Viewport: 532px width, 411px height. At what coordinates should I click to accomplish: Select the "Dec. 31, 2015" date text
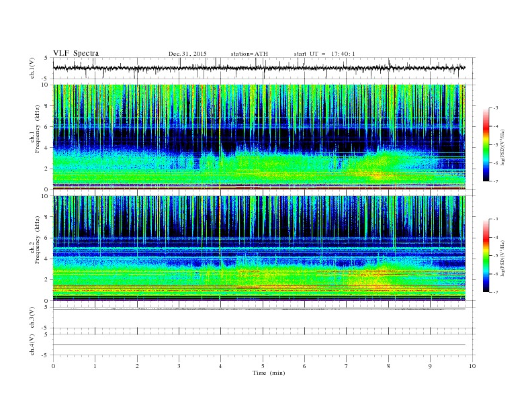click(187, 54)
